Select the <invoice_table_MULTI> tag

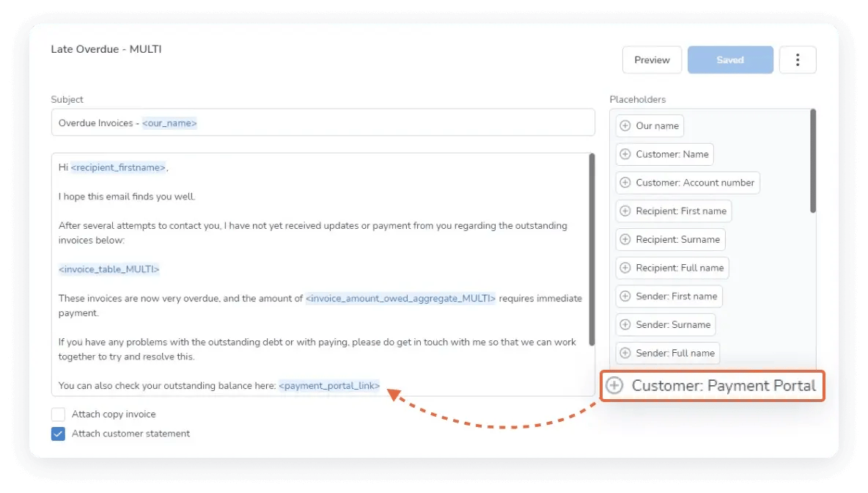(109, 269)
